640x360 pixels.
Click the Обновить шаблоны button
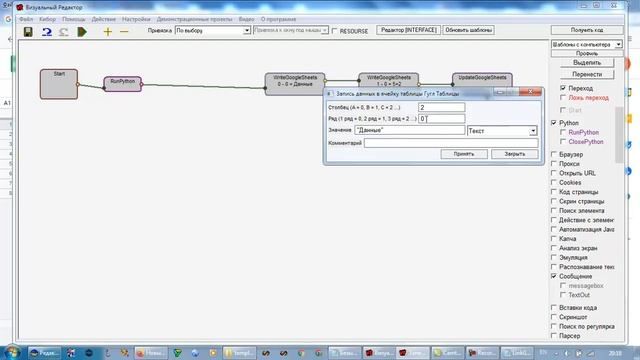(468, 30)
